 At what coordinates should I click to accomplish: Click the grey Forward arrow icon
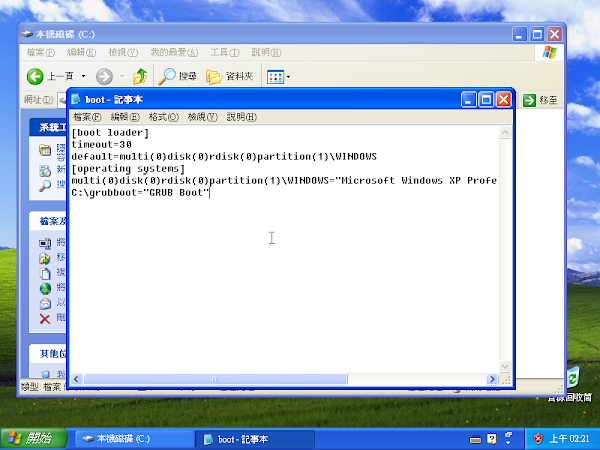(x=104, y=77)
